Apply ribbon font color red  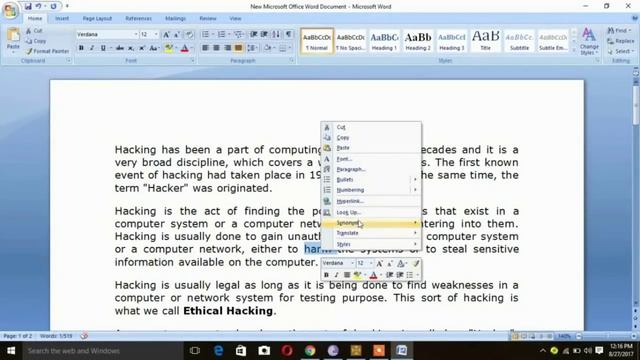pyautogui.click(x=184, y=48)
